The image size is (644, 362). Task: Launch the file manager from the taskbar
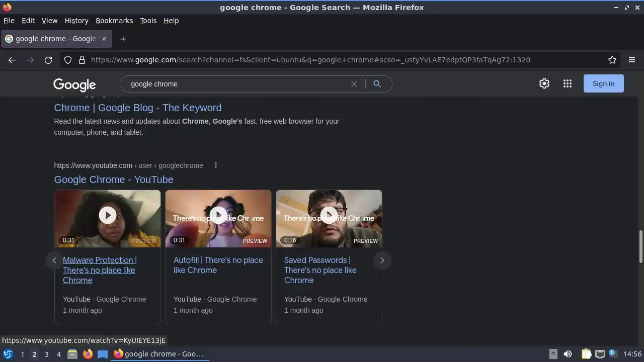[x=72, y=354]
